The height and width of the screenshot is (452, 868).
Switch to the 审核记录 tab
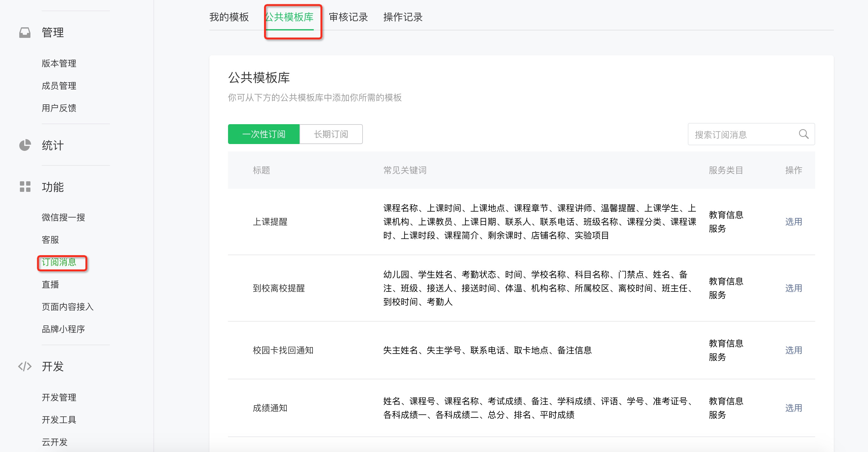click(x=348, y=17)
